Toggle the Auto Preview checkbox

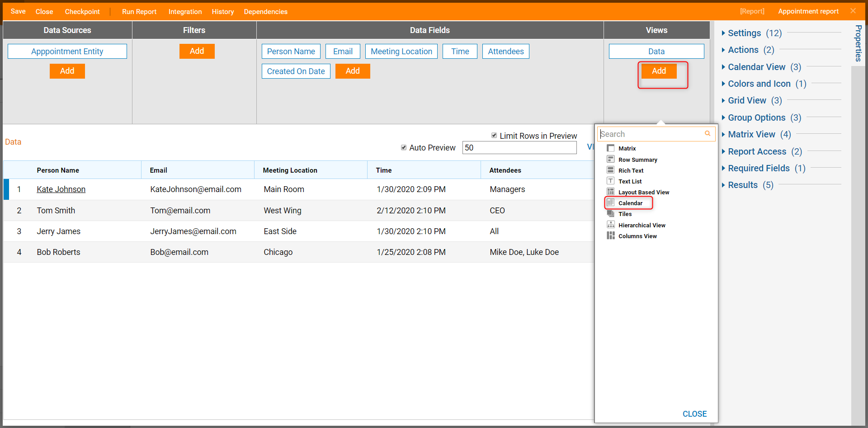(x=404, y=147)
